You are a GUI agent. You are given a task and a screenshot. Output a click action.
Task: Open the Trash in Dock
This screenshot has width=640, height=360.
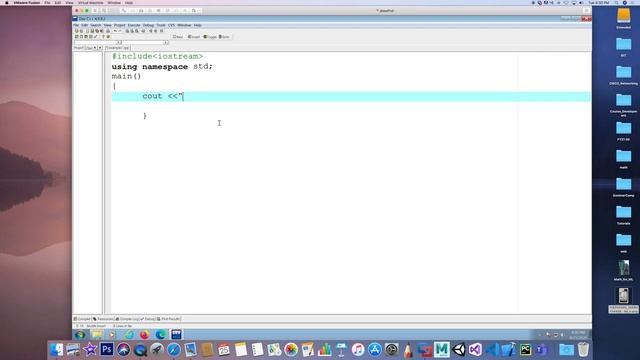click(x=583, y=350)
